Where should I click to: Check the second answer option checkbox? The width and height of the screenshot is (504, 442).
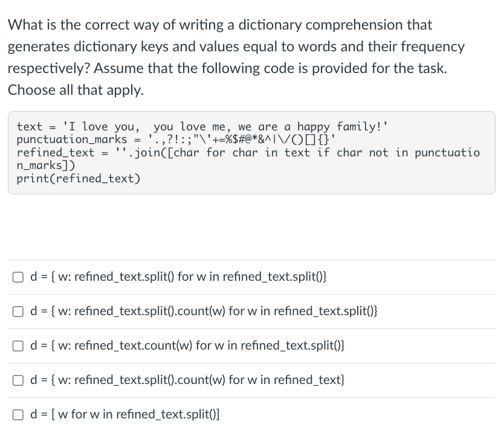18,311
